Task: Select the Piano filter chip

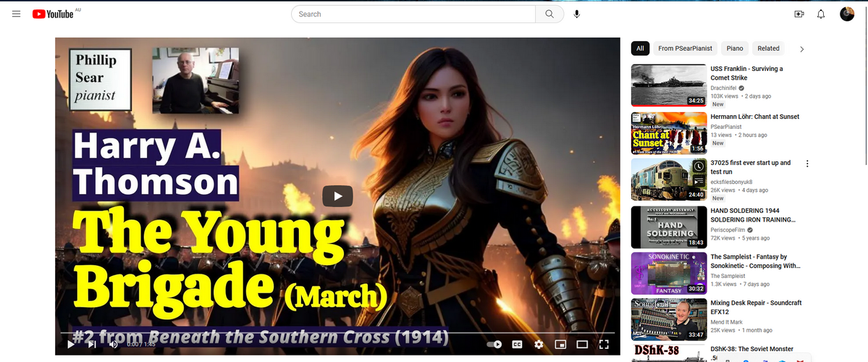Action: click(735, 49)
